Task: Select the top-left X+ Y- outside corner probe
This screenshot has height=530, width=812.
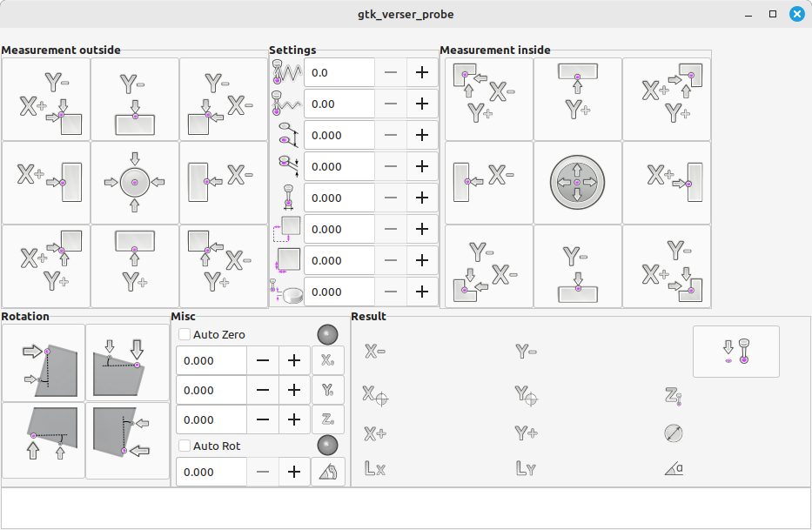Action: [45, 99]
